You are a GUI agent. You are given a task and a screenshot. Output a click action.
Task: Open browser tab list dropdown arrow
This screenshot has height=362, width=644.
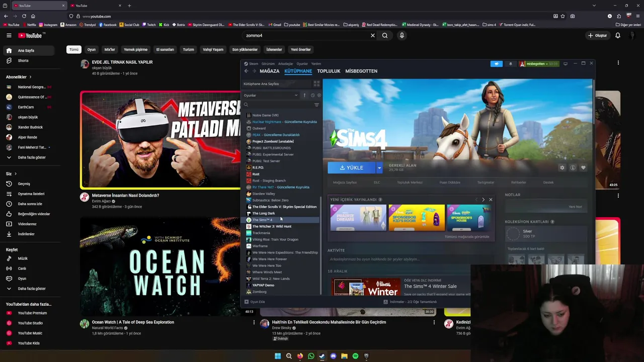(594, 6)
